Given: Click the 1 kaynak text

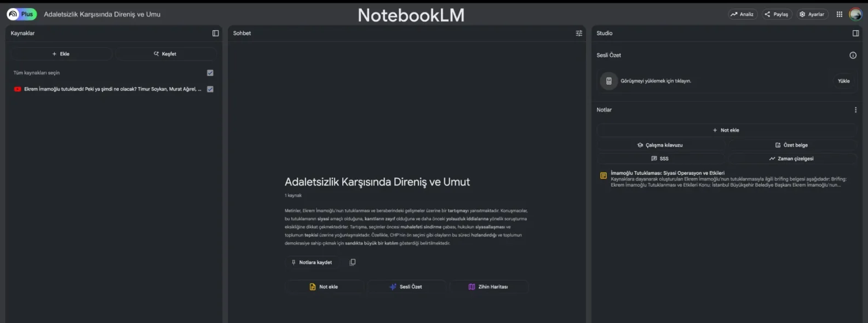Looking at the screenshot, I should point(293,195).
